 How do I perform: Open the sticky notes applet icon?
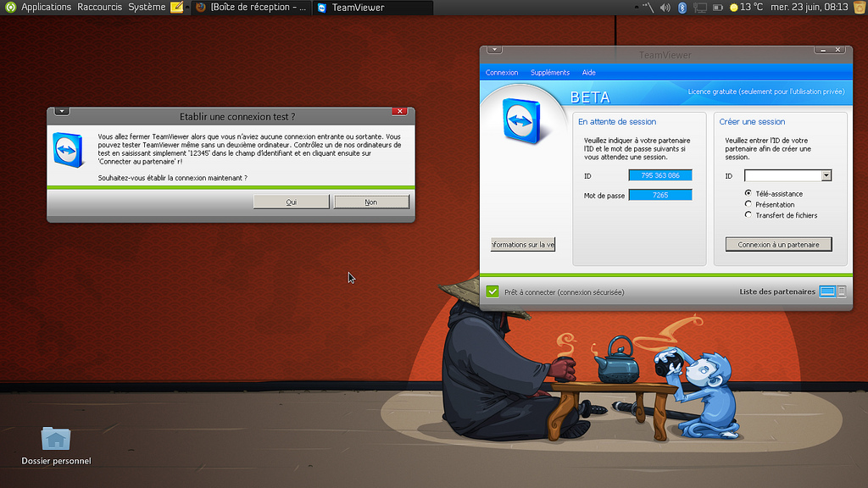176,7
